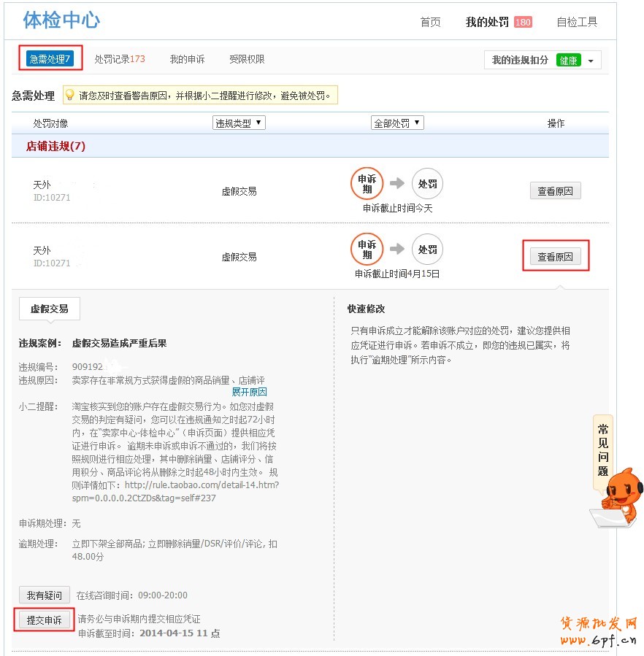Expand violation reason via 展开原因
Screen dimensions: 644x656
point(249,392)
